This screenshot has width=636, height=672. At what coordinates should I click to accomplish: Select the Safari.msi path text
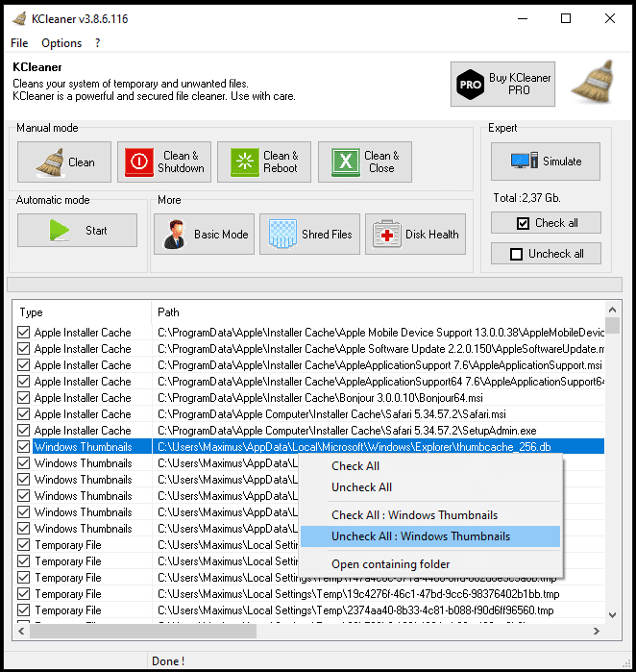(331, 414)
